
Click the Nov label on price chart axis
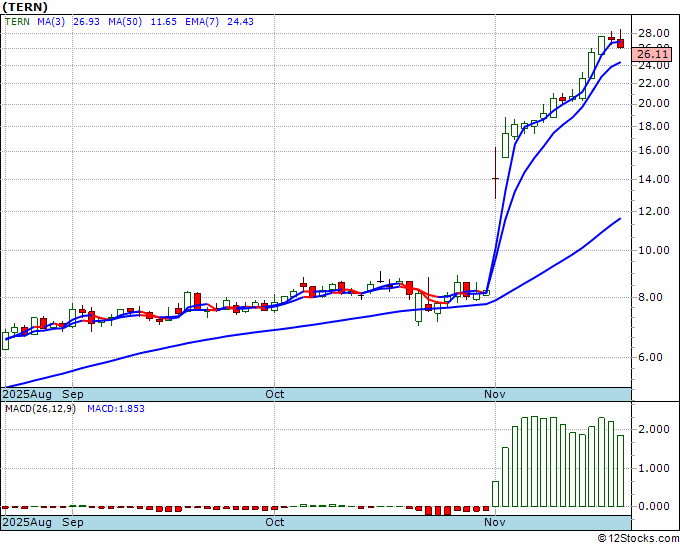pyautogui.click(x=495, y=395)
